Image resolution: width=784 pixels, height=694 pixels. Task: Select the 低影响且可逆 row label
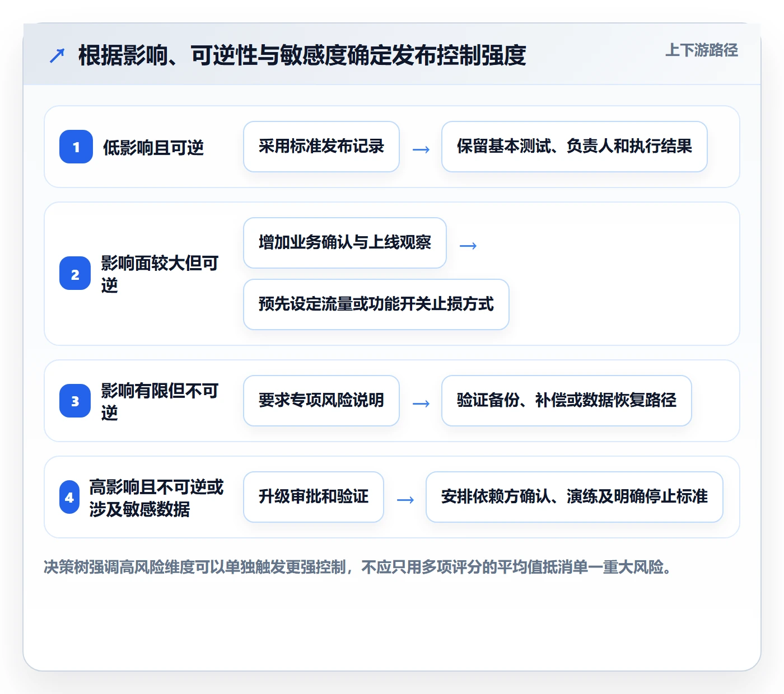point(153,147)
